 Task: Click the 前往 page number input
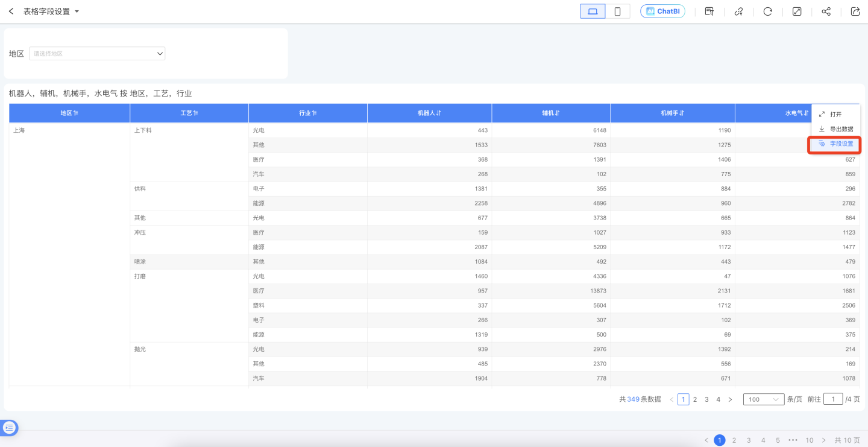(832, 399)
